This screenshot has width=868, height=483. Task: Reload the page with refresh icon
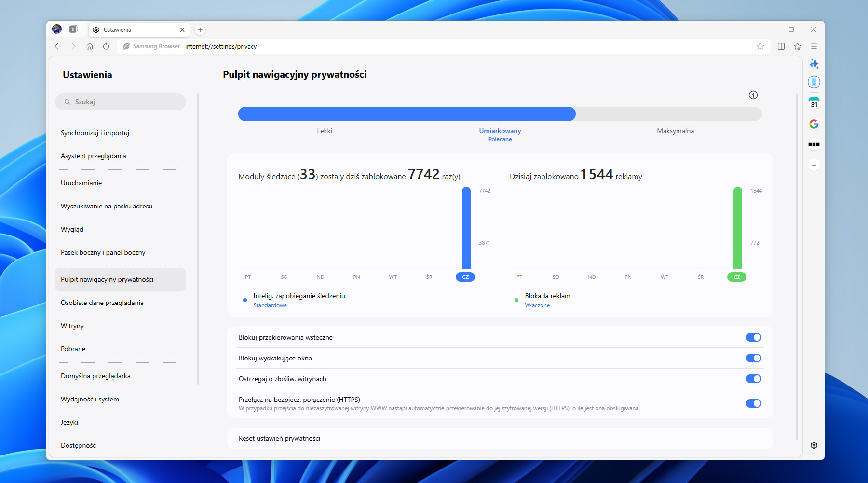106,46
